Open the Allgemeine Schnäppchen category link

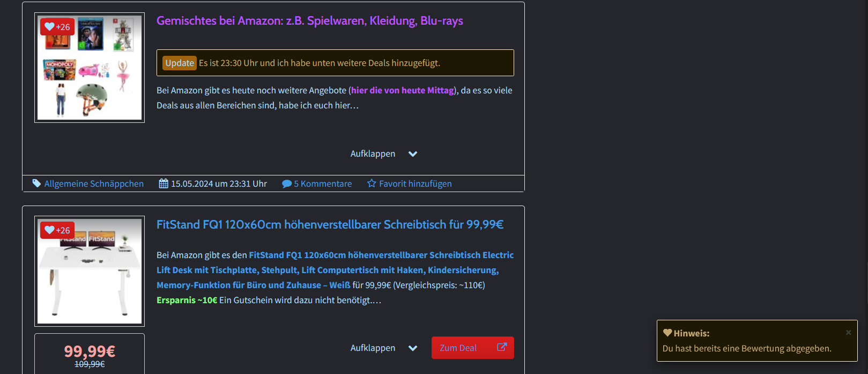coord(94,184)
